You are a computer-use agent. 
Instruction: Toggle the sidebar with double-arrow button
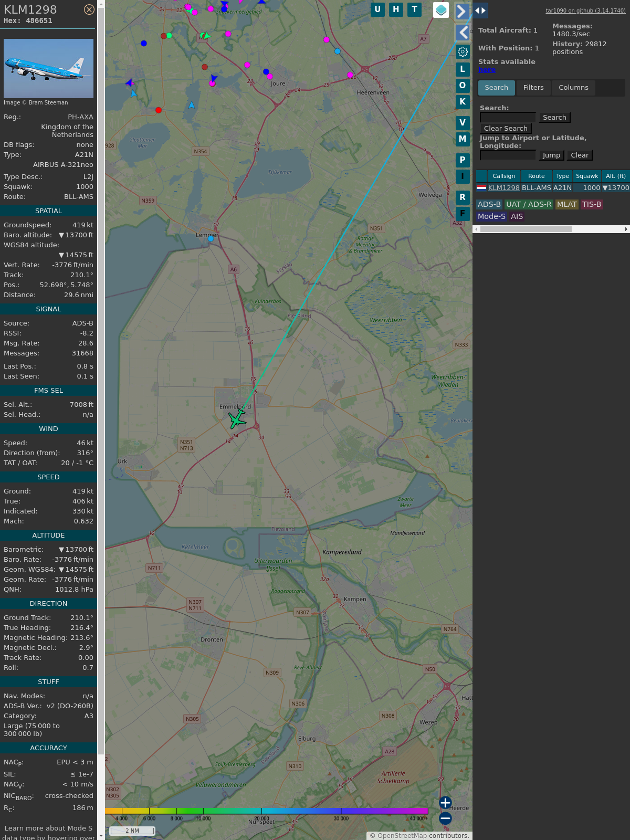pyautogui.click(x=480, y=10)
